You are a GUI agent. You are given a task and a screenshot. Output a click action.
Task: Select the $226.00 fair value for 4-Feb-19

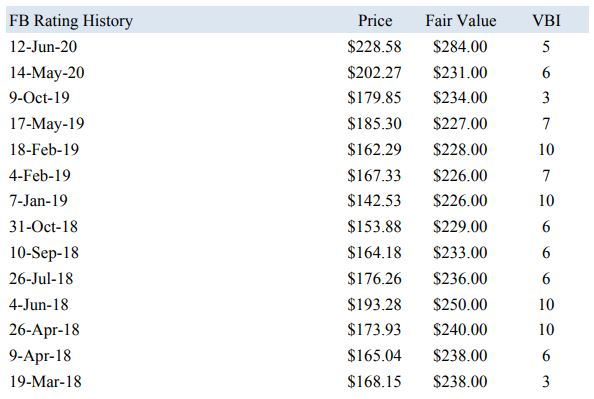[x=460, y=175]
